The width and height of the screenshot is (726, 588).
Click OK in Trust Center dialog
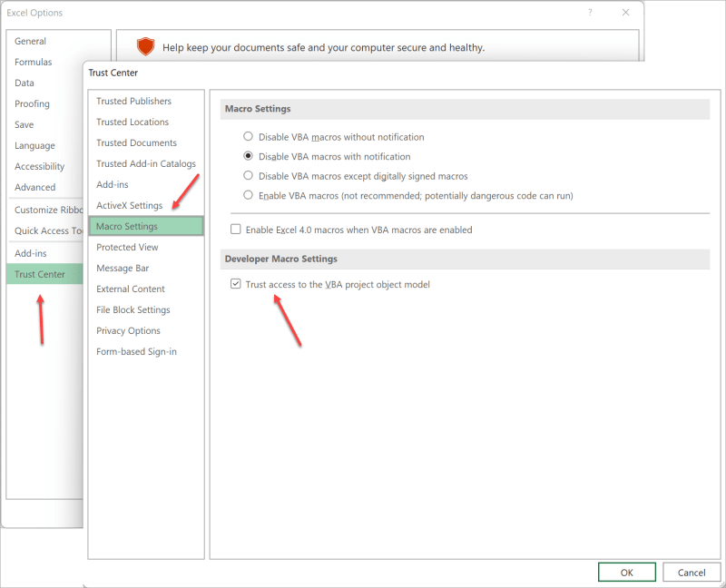tap(626, 573)
